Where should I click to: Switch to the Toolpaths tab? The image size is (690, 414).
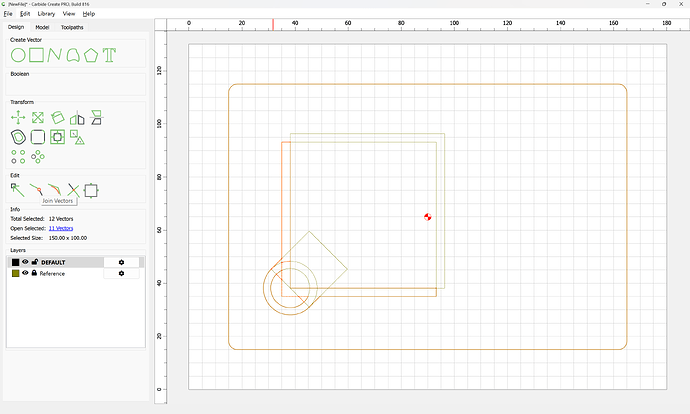(72, 27)
